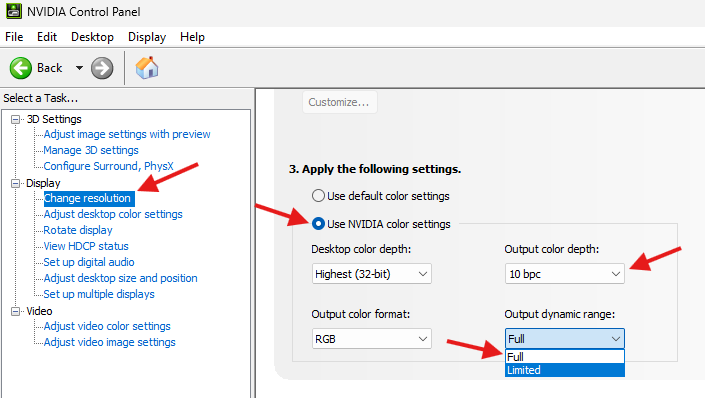
Task: Click the Customize... button
Action: (x=339, y=102)
